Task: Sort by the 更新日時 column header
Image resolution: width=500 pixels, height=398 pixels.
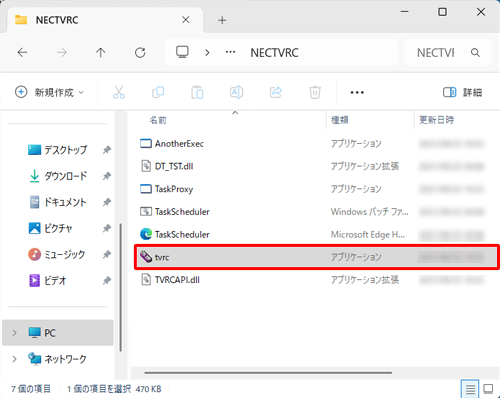Action: (x=436, y=120)
